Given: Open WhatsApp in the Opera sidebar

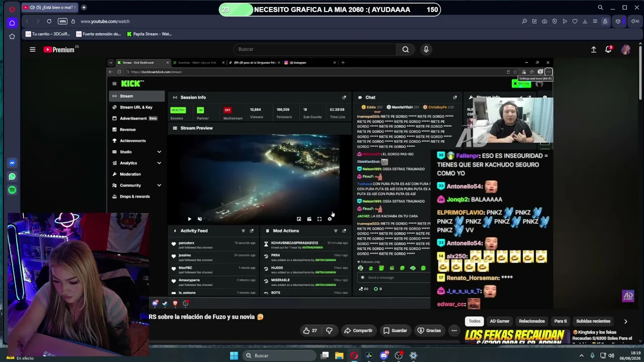Looking at the screenshot, I should coord(12,176).
